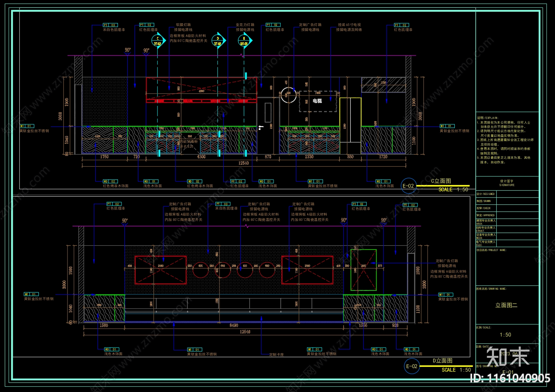The image size is (555, 392).
Task: Click note 1 本图版权为本公司拥有
Action: 504,124
